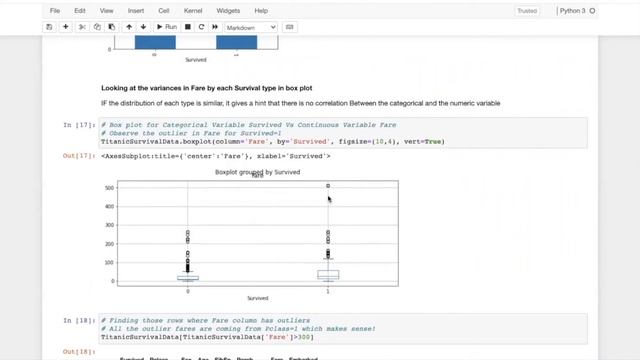Save the notebook with the floppy icon
This screenshot has width=640, height=360.
(49, 27)
